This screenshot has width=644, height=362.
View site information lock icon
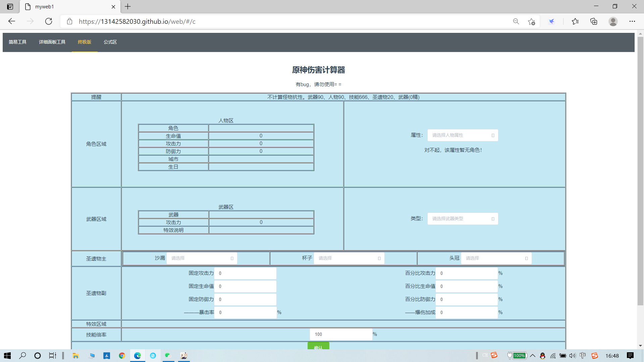pyautogui.click(x=69, y=21)
